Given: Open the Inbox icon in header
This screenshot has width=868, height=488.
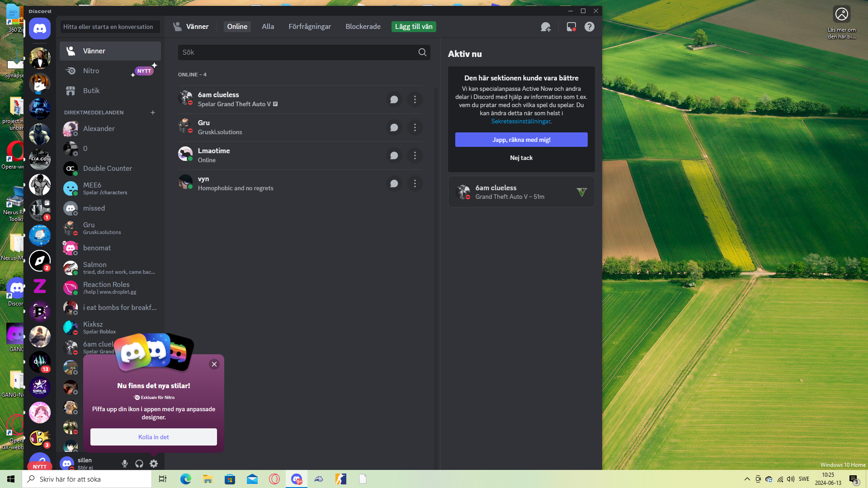Looking at the screenshot, I should [571, 27].
